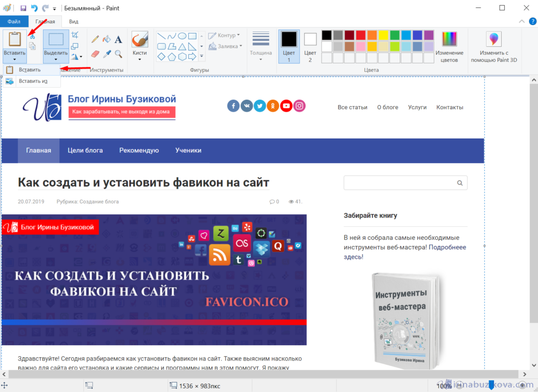Choose Вставить из in the paste menu

coord(33,81)
